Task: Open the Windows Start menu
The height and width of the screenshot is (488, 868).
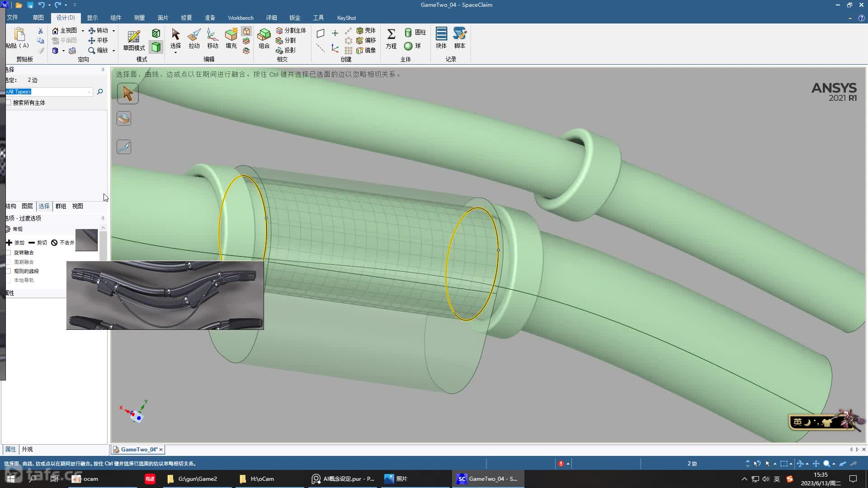Action: 11,479
